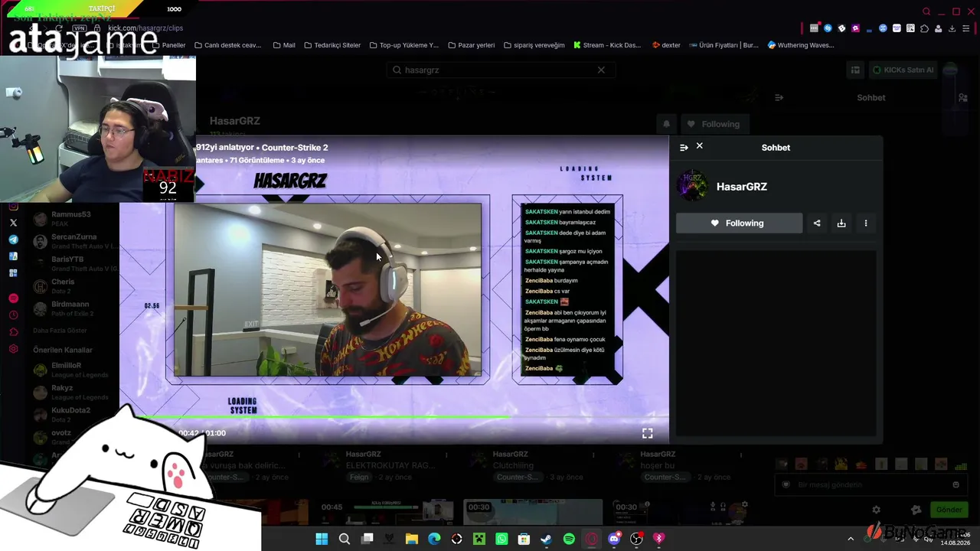Open the Tedarikçi Siteler bookmark folder

click(x=332, y=45)
